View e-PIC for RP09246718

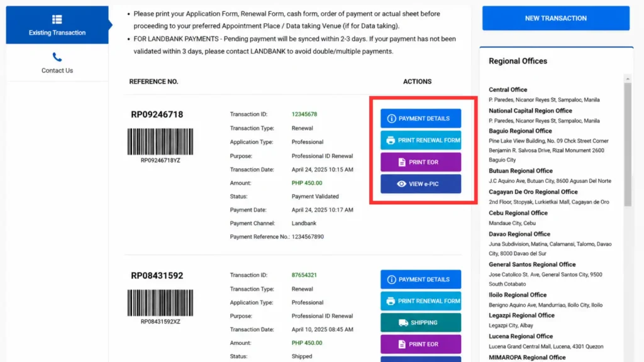coord(421,184)
